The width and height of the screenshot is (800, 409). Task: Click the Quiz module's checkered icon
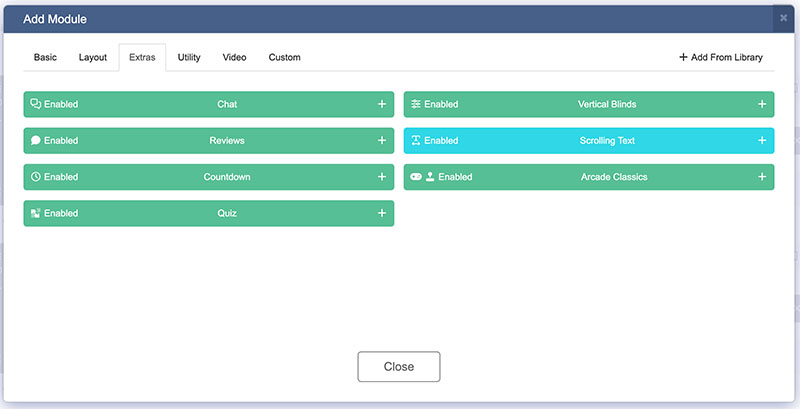click(36, 213)
